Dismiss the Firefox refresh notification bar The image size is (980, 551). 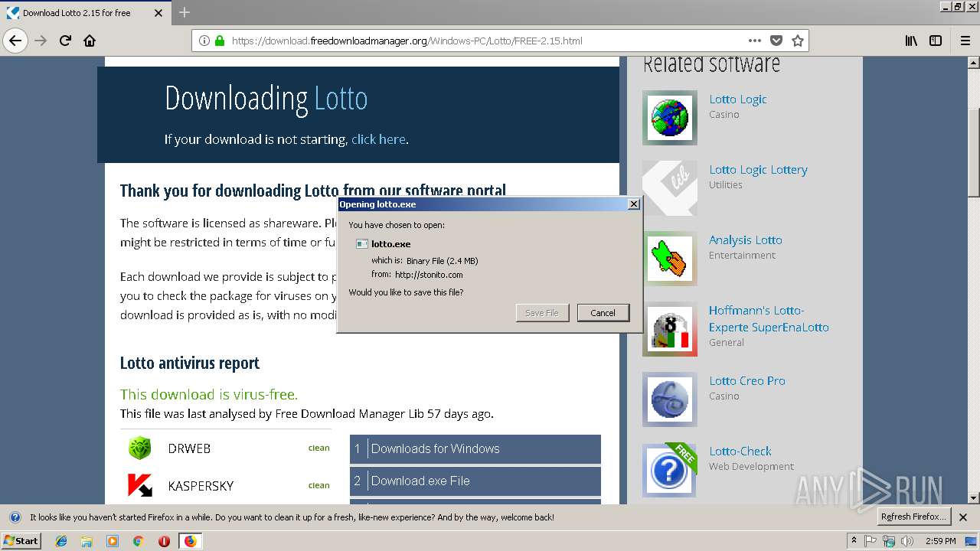[x=963, y=517]
